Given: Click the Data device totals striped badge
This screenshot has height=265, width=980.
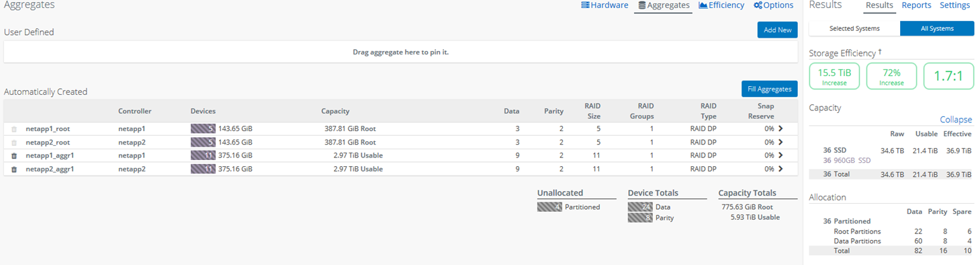Looking at the screenshot, I should [x=640, y=207].
